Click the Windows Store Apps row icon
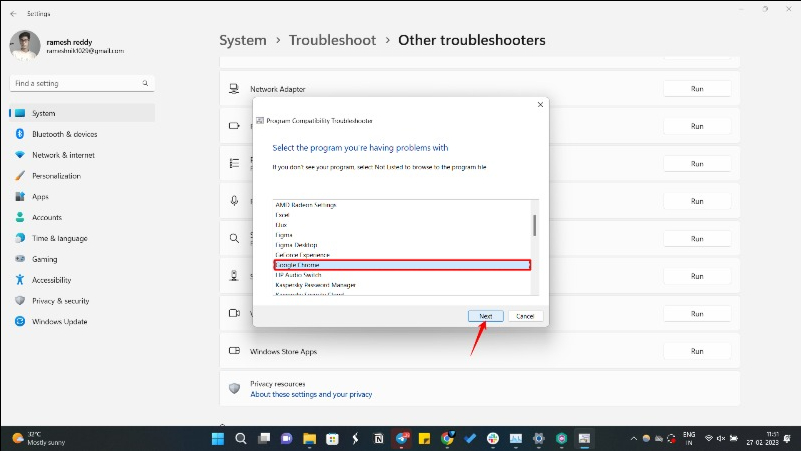801x451 pixels. tap(234, 351)
